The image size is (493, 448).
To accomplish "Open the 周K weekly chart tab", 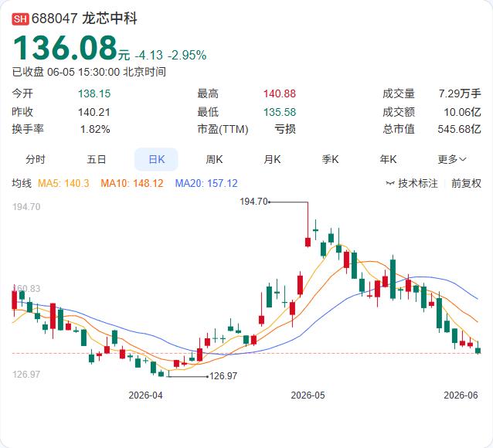I will pos(214,159).
